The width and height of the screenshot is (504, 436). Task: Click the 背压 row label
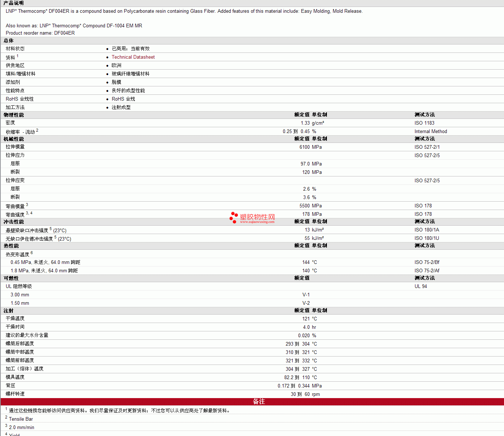(x=11, y=386)
